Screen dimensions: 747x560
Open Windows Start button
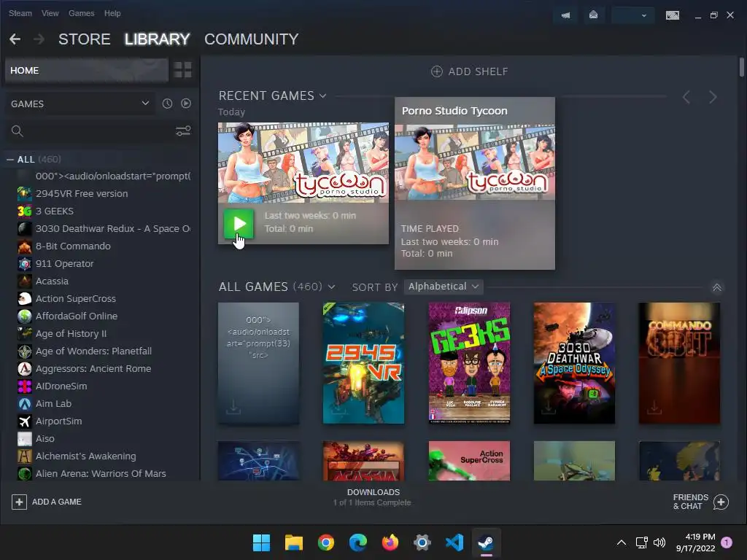pos(261,542)
